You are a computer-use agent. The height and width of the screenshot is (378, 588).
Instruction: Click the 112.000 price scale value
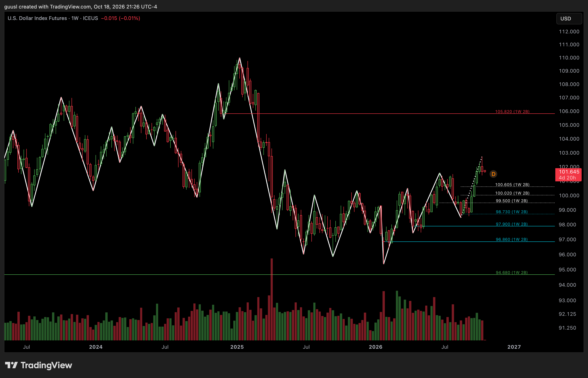point(569,32)
